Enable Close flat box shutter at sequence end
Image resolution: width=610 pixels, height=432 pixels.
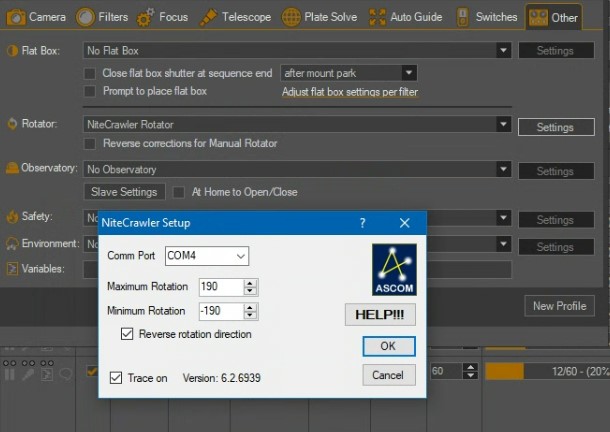coord(90,74)
